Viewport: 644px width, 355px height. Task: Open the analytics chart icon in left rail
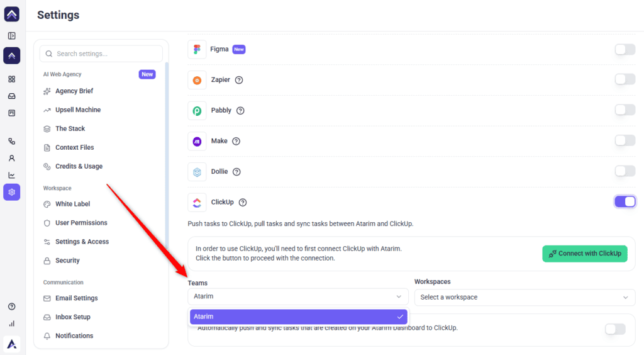click(x=12, y=176)
